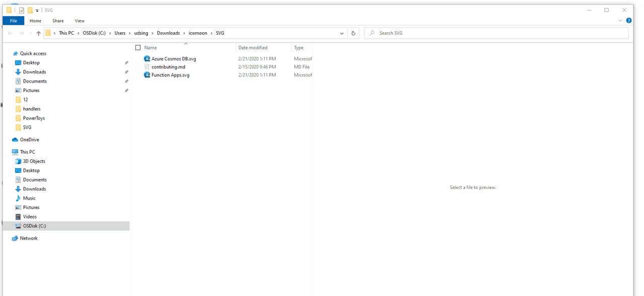Check the select-all checkbox in the Name column
The image size is (644, 296).
point(138,47)
